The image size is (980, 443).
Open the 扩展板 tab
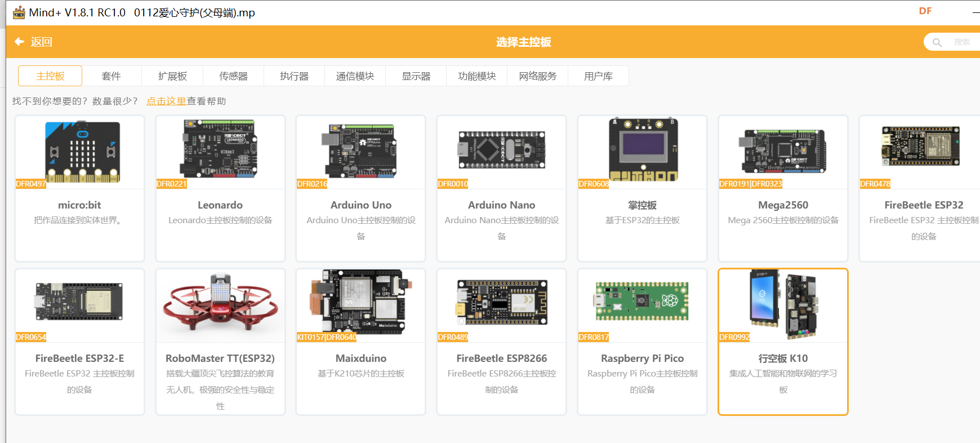pos(172,76)
